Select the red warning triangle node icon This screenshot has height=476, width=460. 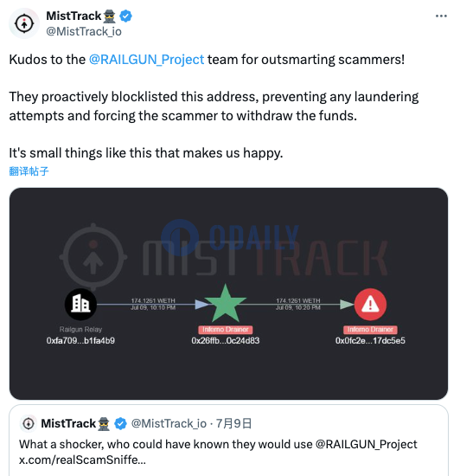pos(370,305)
